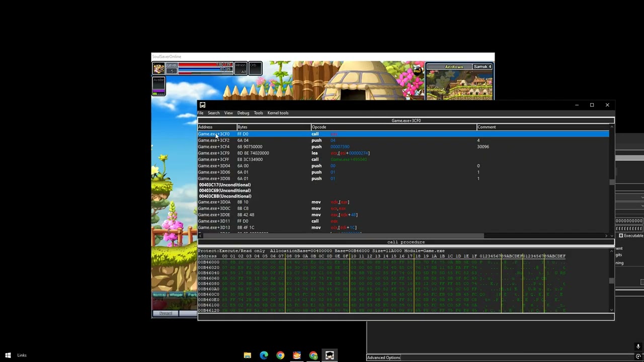Click the Aeritown minimap in game
Viewport: 644px width, 362px height.
pyautogui.click(x=459, y=84)
